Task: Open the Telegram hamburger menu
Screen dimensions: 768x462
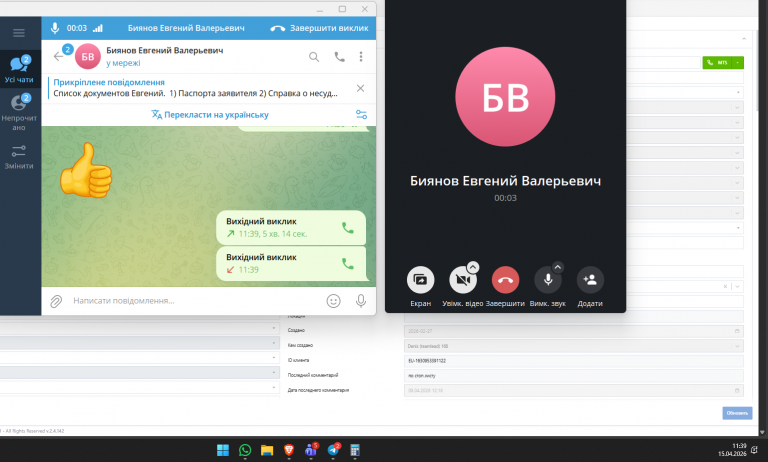Action: pyautogui.click(x=19, y=33)
